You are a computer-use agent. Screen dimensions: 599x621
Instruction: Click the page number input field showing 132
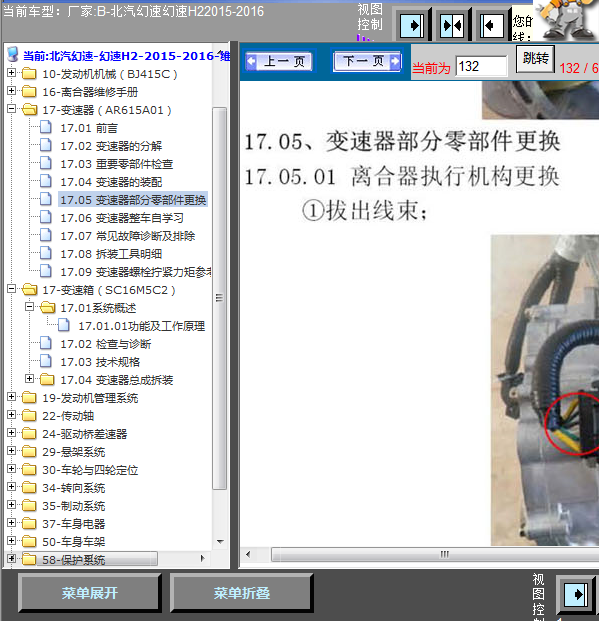point(481,66)
